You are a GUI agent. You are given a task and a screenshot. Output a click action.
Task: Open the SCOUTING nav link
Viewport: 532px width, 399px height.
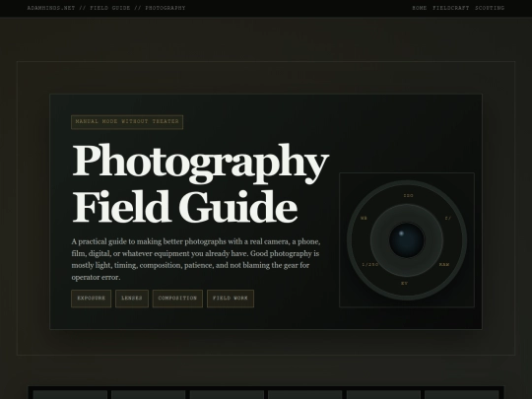tap(490, 8)
